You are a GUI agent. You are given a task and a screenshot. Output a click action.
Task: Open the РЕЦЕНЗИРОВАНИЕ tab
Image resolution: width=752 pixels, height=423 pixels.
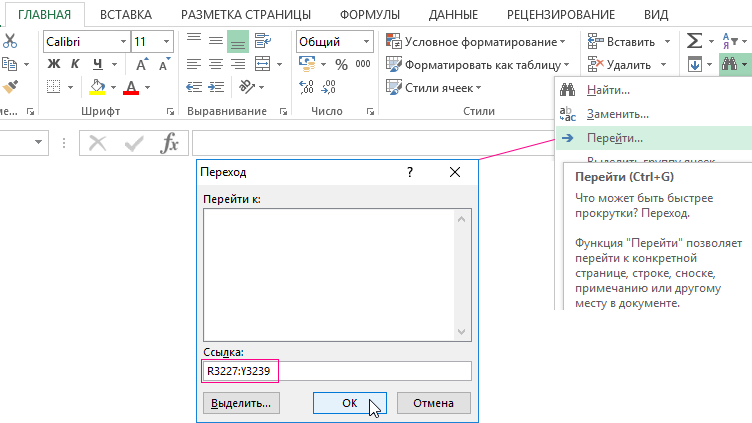tap(561, 15)
